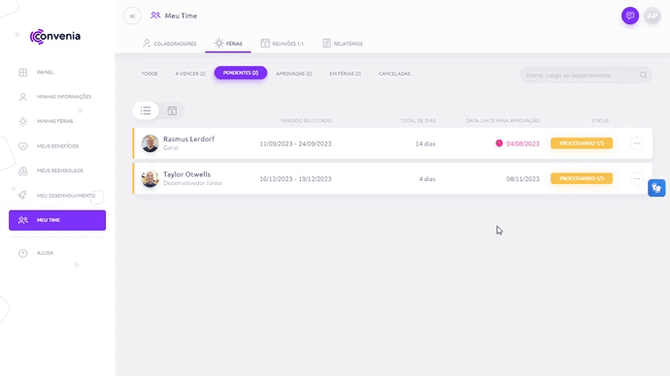670x376 pixels.
Task: Open the purple chat notifications icon
Action: tap(630, 16)
